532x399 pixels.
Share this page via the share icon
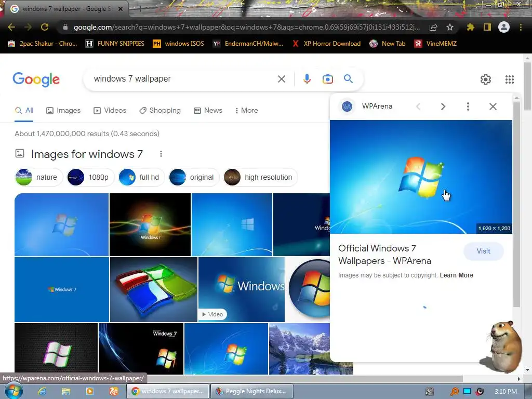click(433, 27)
